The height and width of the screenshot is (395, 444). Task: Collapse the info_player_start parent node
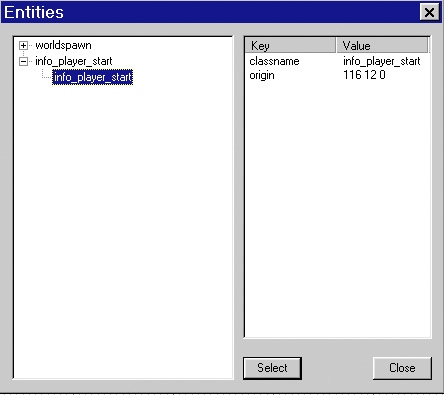23,61
